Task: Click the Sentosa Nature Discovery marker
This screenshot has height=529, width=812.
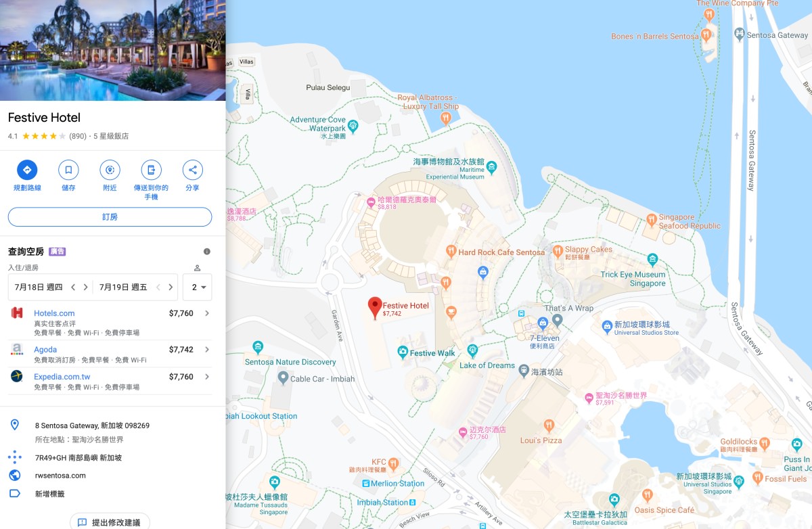Action: (x=257, y=348)
